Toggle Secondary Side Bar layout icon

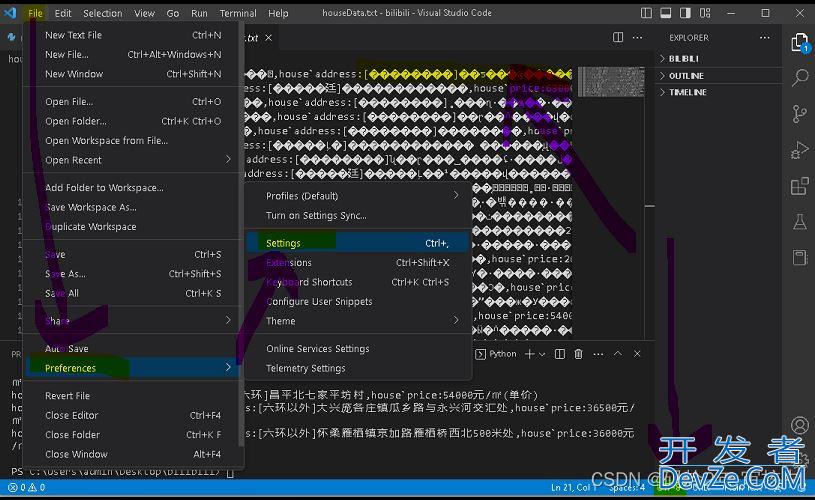point(685,13)
